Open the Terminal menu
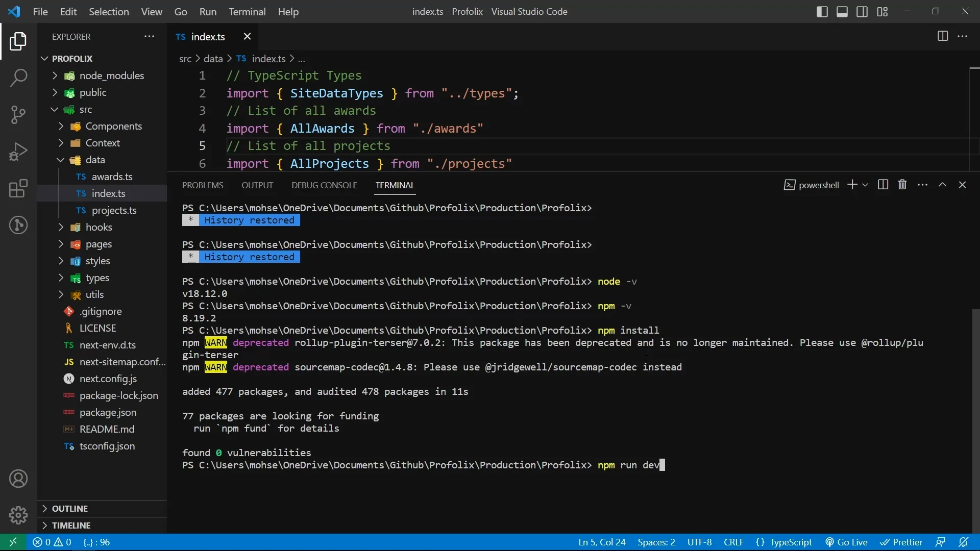Viewport: 980px width, 551px height. (247, 12)
